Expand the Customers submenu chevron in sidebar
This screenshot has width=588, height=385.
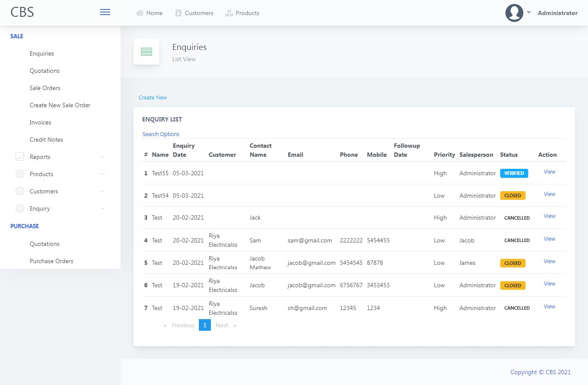(x=103, y=191)
